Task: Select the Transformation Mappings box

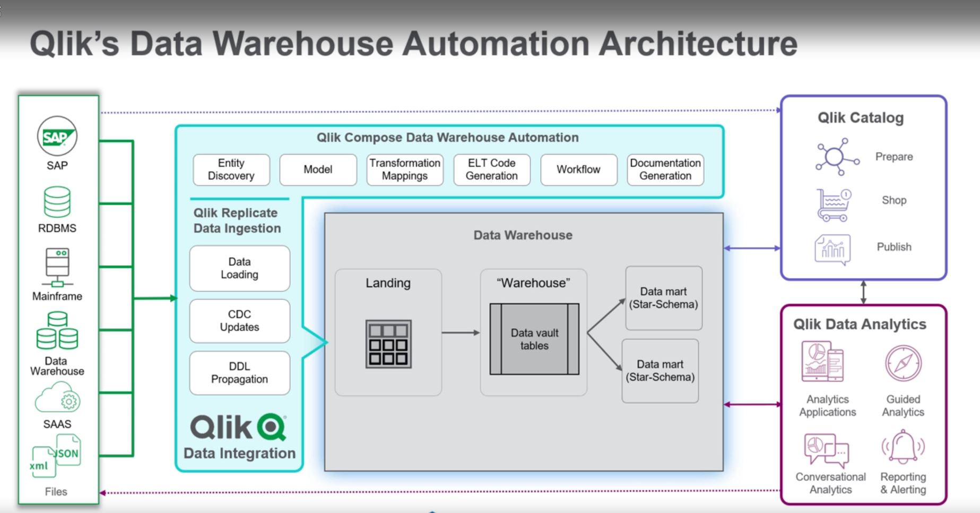Action: coord(405,169)
